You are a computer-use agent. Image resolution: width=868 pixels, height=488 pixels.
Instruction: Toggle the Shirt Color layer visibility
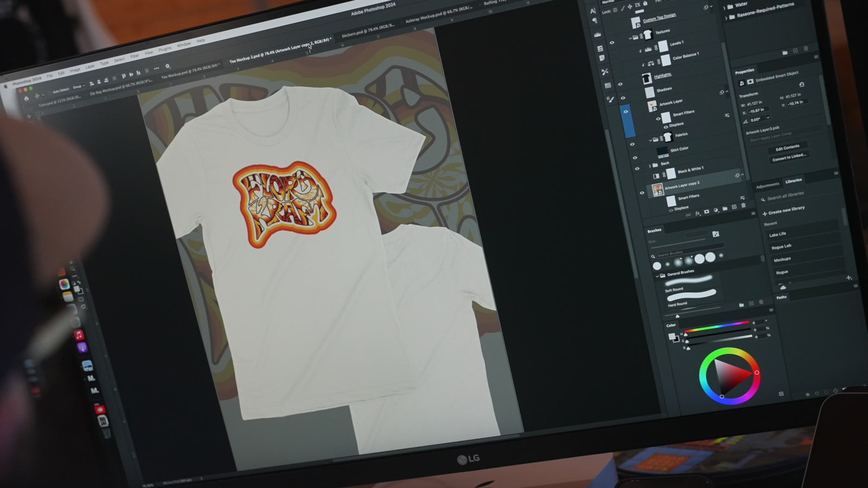coord(635,158)
